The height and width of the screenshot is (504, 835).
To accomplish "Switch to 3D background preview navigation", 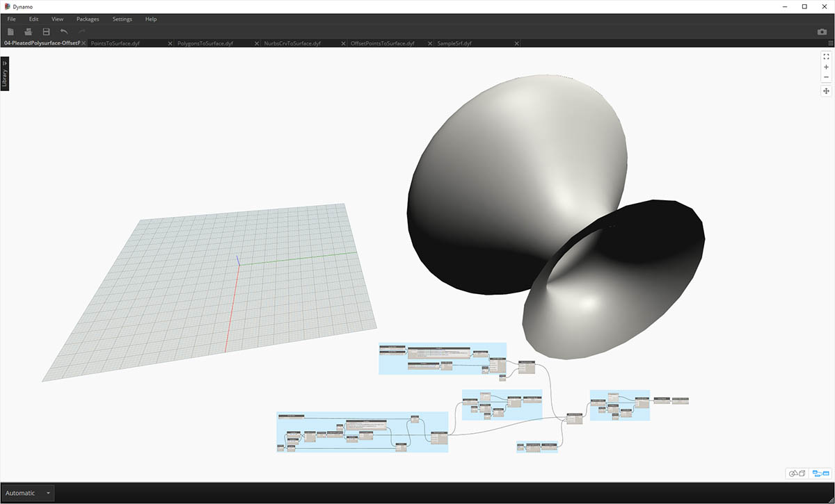I will click(x=797, y=473).
